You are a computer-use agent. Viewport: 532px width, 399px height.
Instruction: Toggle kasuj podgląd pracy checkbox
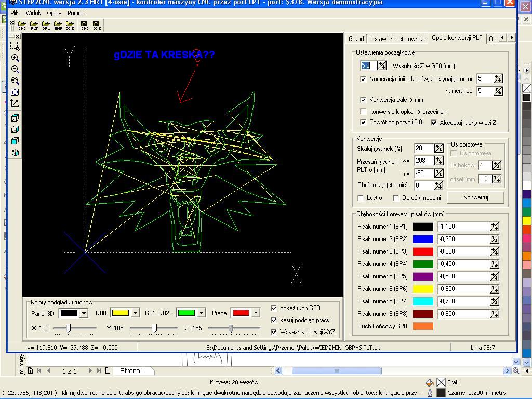[274, 320]
